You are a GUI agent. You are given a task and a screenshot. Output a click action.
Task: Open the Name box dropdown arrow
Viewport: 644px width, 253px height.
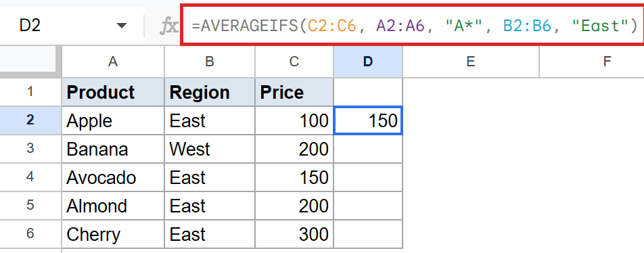coord(121,26)
